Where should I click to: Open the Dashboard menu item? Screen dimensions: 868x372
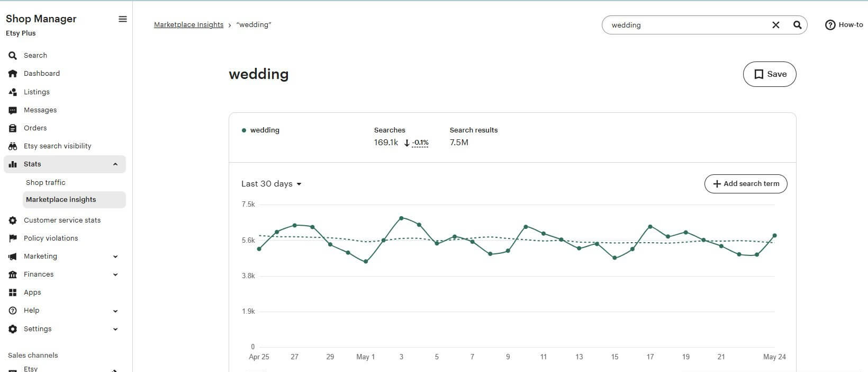pyautogui.click(x=42, y=74)
